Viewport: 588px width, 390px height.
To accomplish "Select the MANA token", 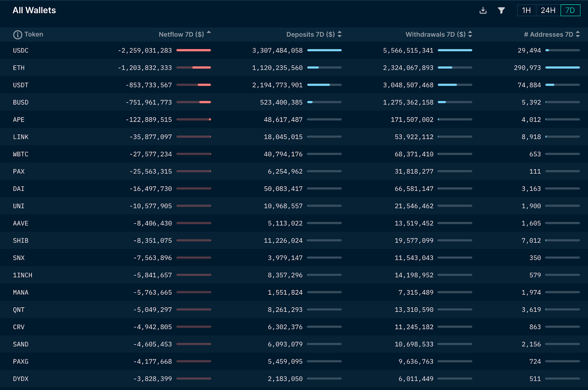I will (21, 292).
